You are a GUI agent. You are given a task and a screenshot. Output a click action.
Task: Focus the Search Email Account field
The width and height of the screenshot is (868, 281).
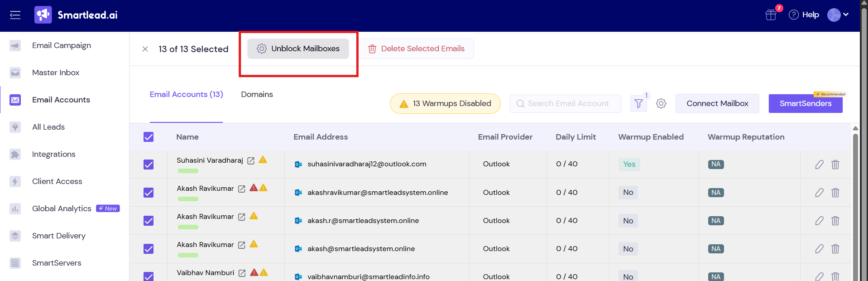(x=565, y=103)
